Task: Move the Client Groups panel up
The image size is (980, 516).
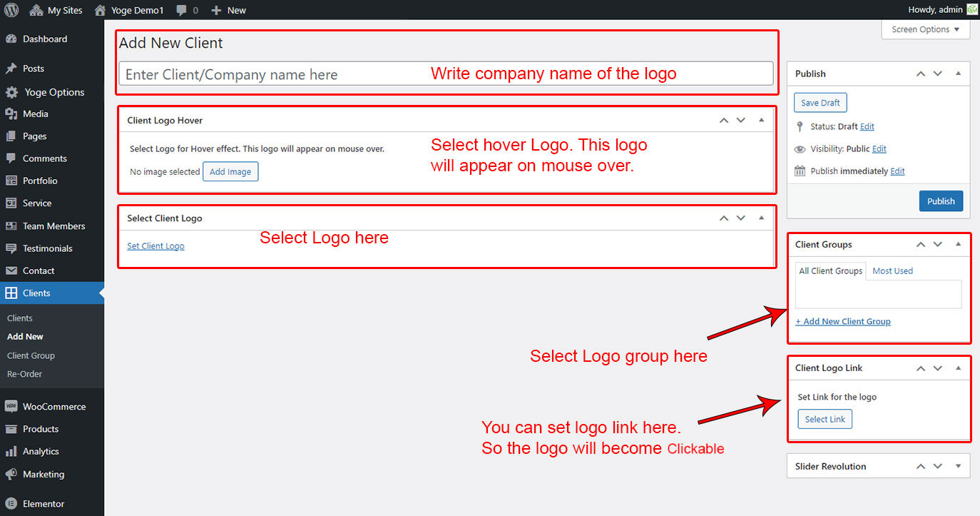Action: [x=921, y=244]
